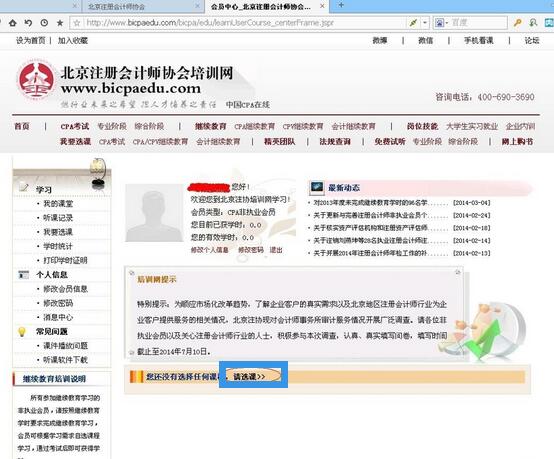Open 我的课堂 in the sidebar
Viewport: 554px width, 459px height.
coord(58,204)
